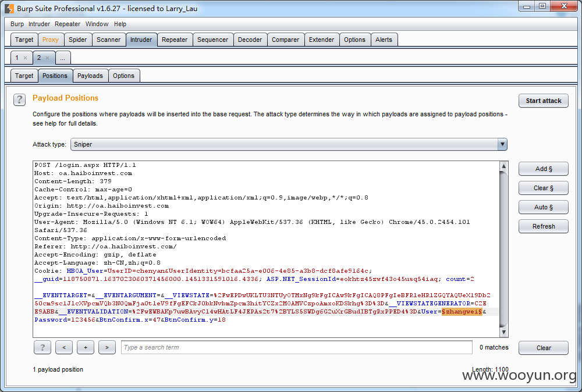This screenshot has height=392, width=582.
Task: Click the Content-Length: 379 header
Action: (73, 181)
